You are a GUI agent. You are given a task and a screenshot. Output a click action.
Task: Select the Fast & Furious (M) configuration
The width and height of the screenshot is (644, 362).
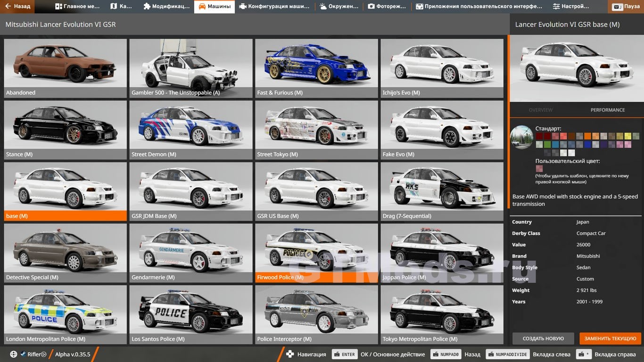click(x=316, y=68)
